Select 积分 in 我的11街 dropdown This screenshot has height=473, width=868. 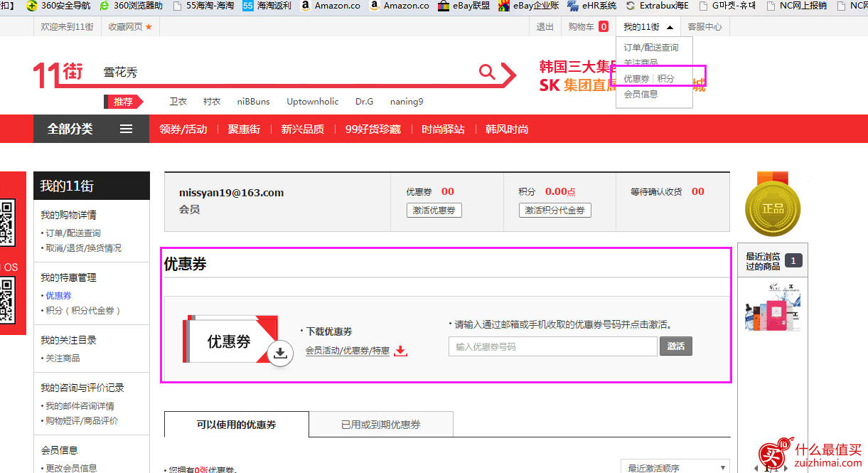pos(665,78)
